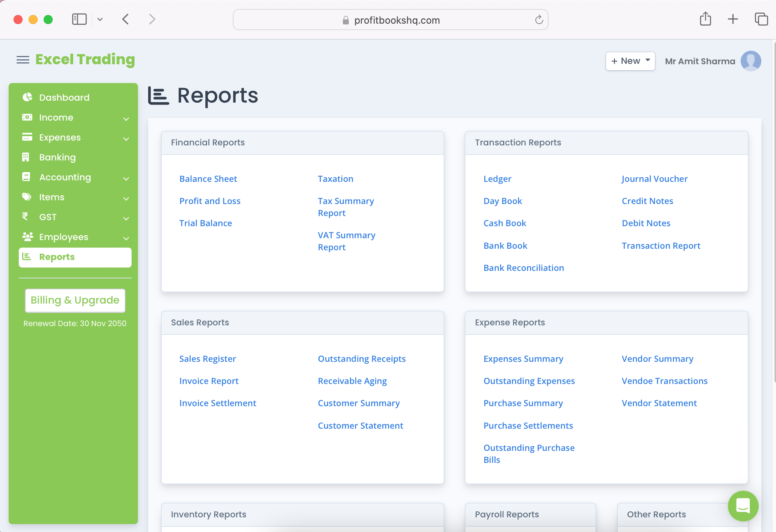Click Mr Amit Sharma profile avatar
Viewport: 776px width, 532px height.
tap(750, 60)
